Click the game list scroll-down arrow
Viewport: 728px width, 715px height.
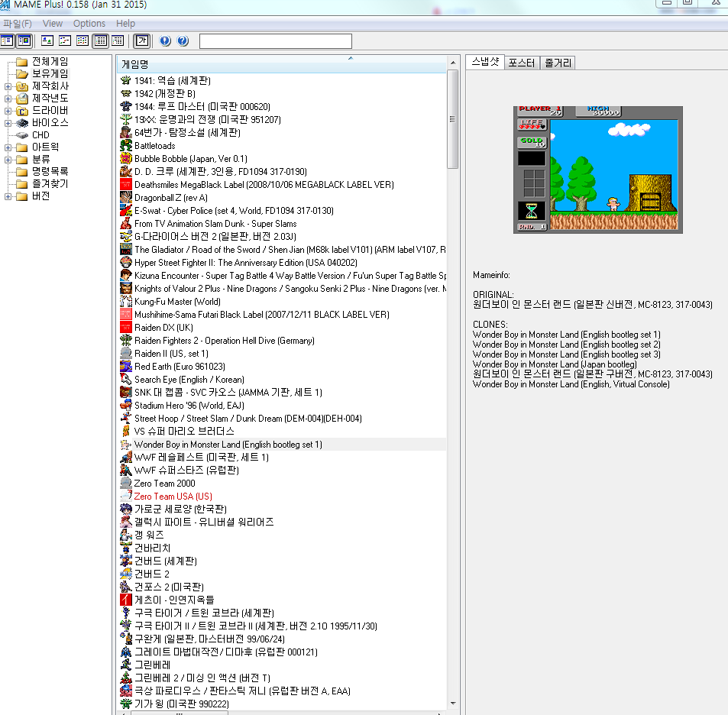453,704
